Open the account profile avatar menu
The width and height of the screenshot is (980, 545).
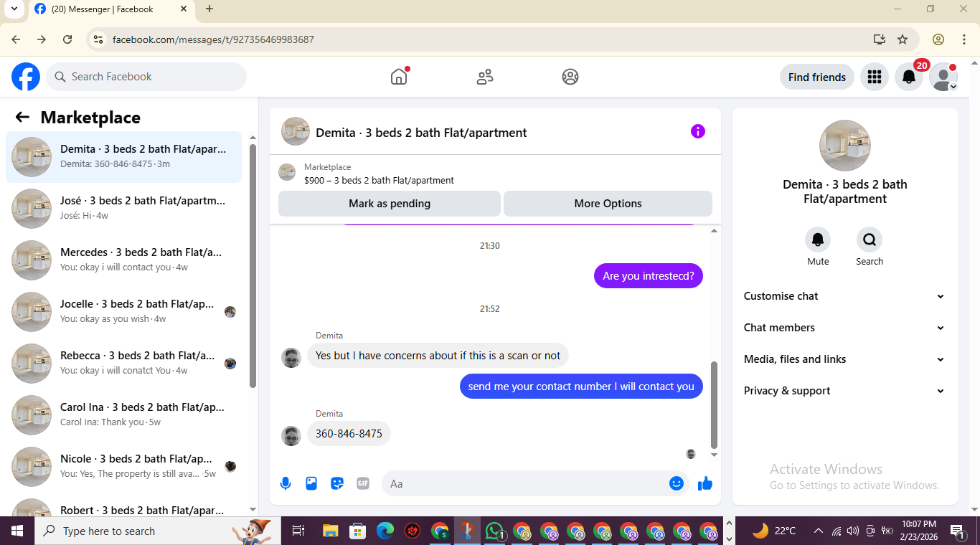pos(943,77)
